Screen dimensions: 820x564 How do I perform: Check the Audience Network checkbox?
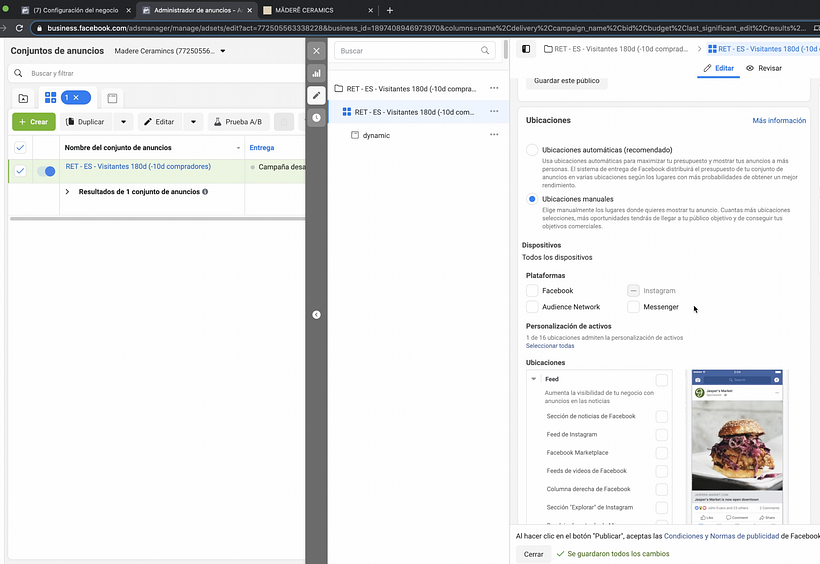532,307
